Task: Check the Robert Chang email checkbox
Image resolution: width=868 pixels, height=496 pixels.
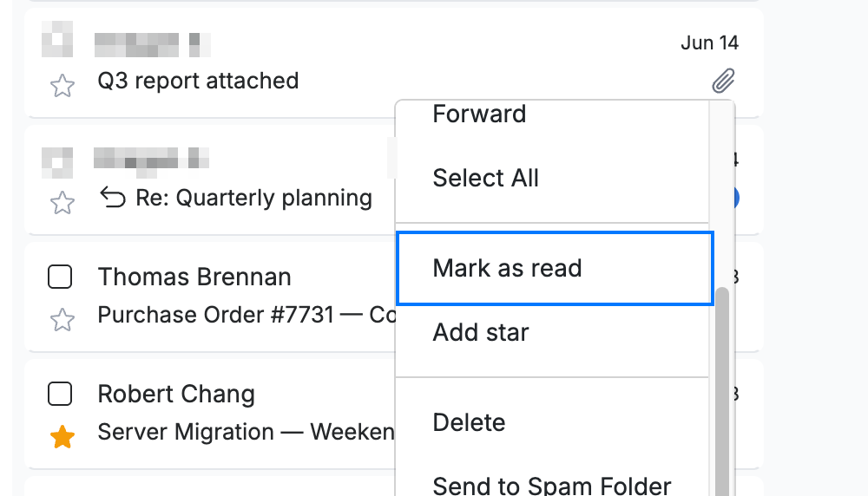Action: click(x=60, y=394)
